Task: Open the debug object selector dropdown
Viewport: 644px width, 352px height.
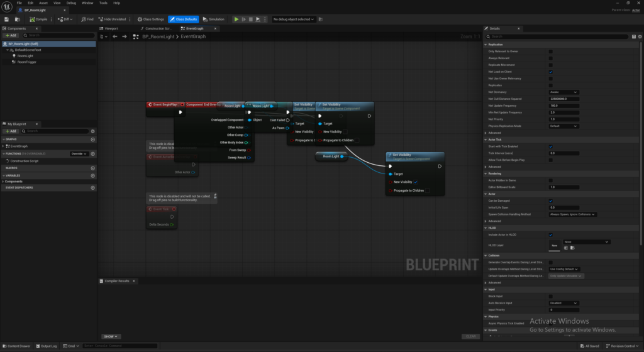Action: tap(293, 19)
